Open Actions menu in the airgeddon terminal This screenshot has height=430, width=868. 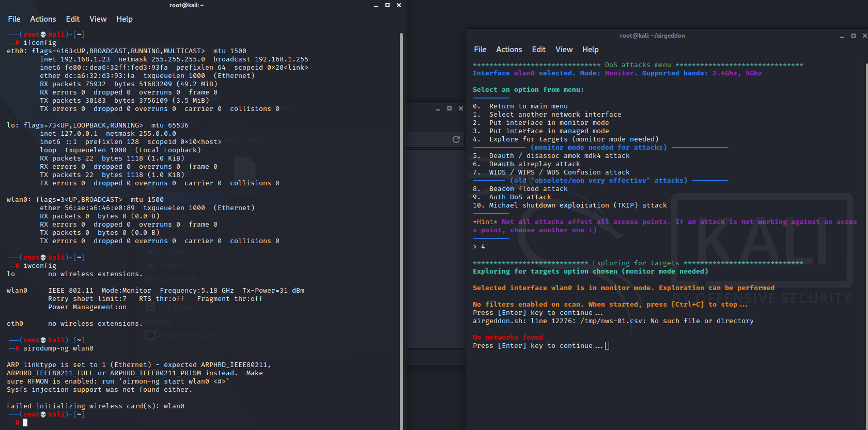[509, 50]
